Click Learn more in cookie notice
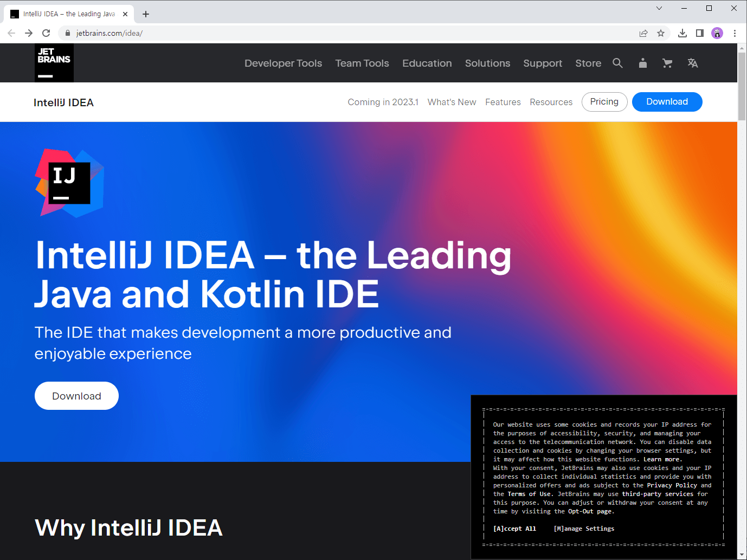This screenshot has height=560, width=747. (x=661, y=459)
